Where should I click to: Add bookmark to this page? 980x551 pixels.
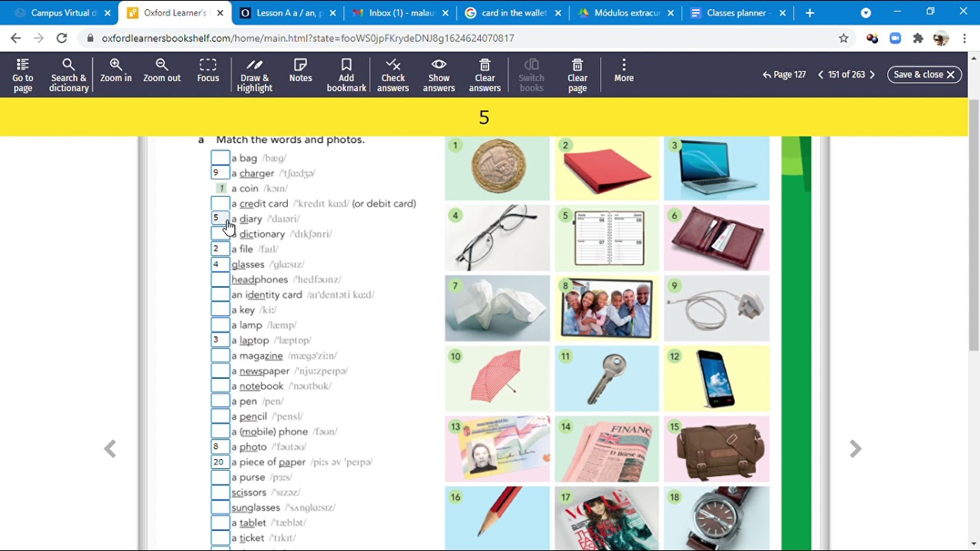346,75
